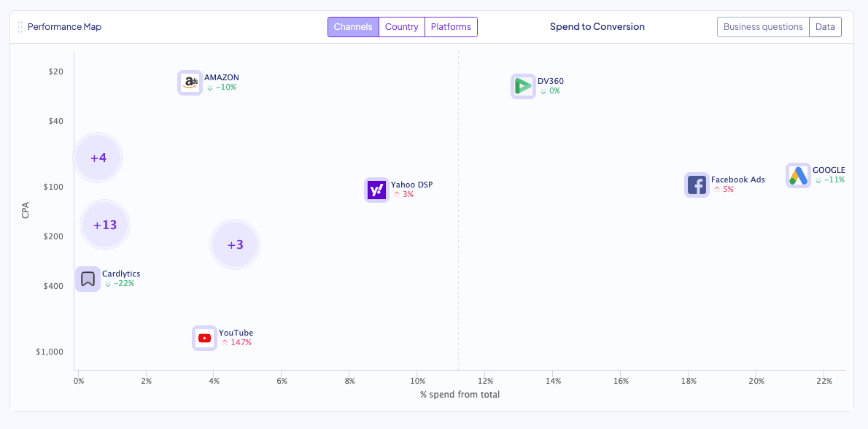Open the Business questions tab
The height and width of the screenshot is (429, 868).
(x=763, y=27)
